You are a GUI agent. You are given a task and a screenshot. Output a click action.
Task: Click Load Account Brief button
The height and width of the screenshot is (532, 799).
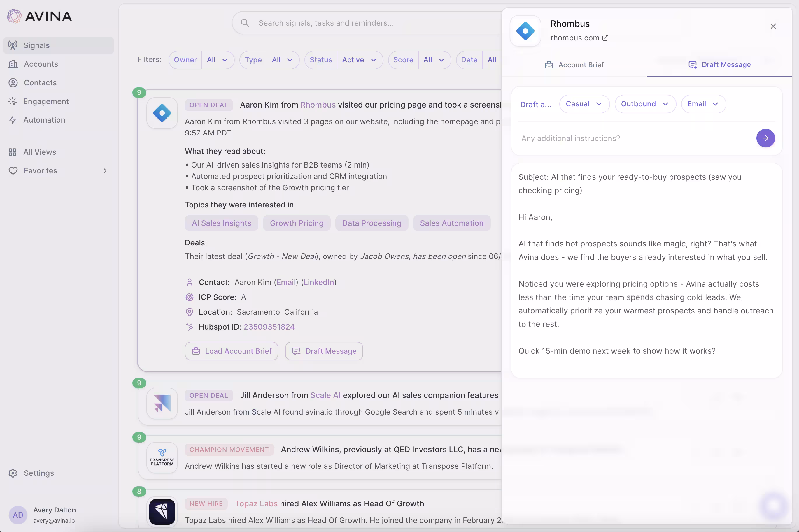pyautogui.click(x=231, y=351)
